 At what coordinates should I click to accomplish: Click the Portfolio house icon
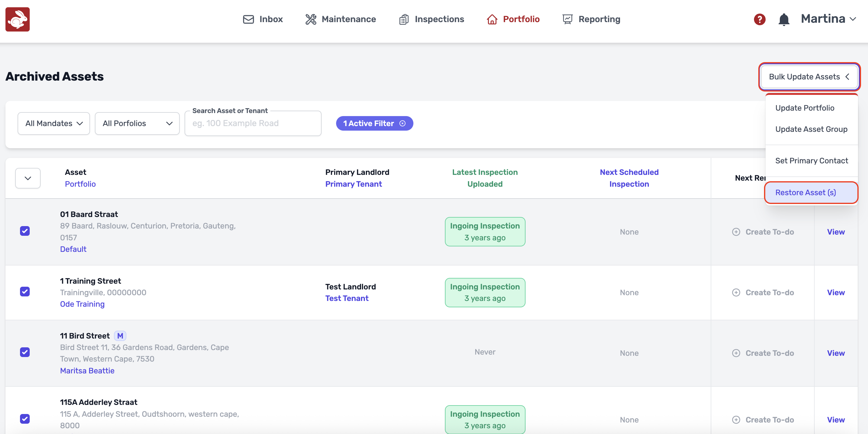[x=492, y=19]
